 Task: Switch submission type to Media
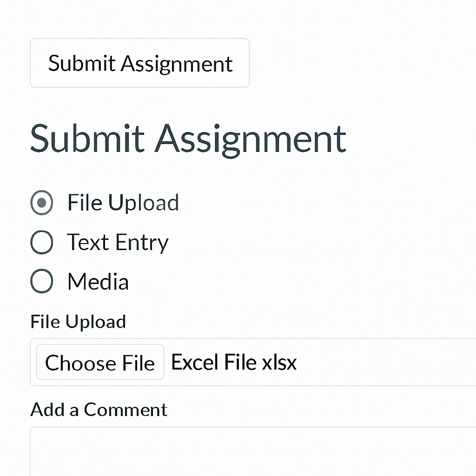pos(42,282)
